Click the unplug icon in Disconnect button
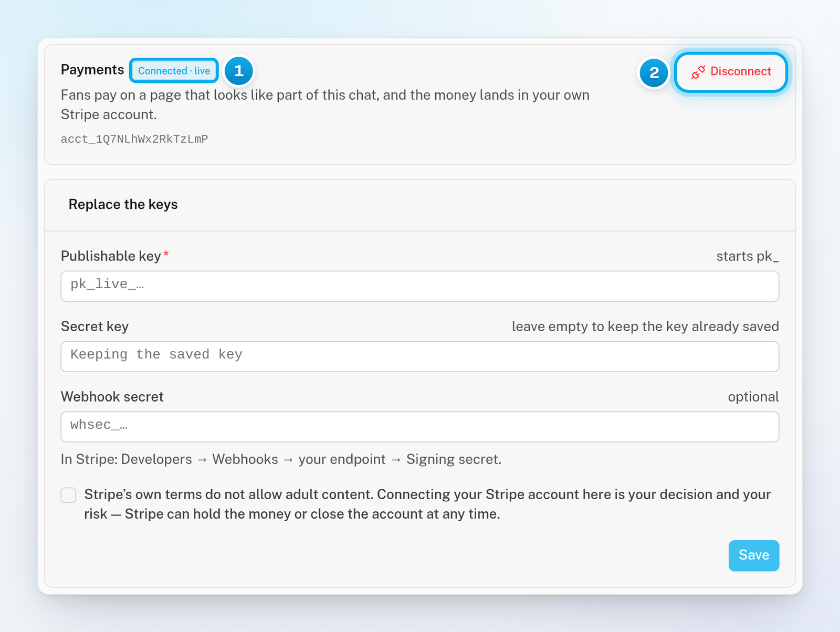Viewport: 840px width, 632px height. point(698,72)
